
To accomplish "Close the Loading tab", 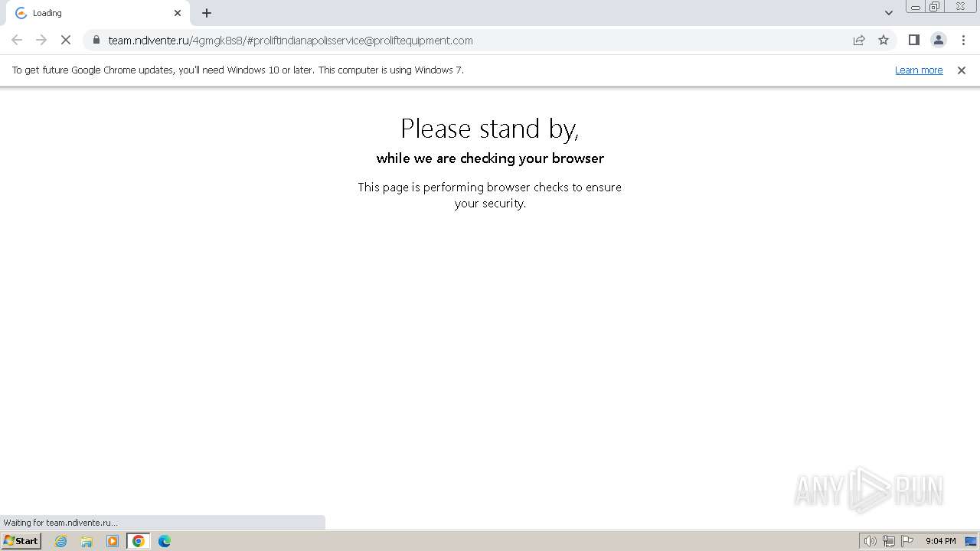I will [x=178, y=13].
